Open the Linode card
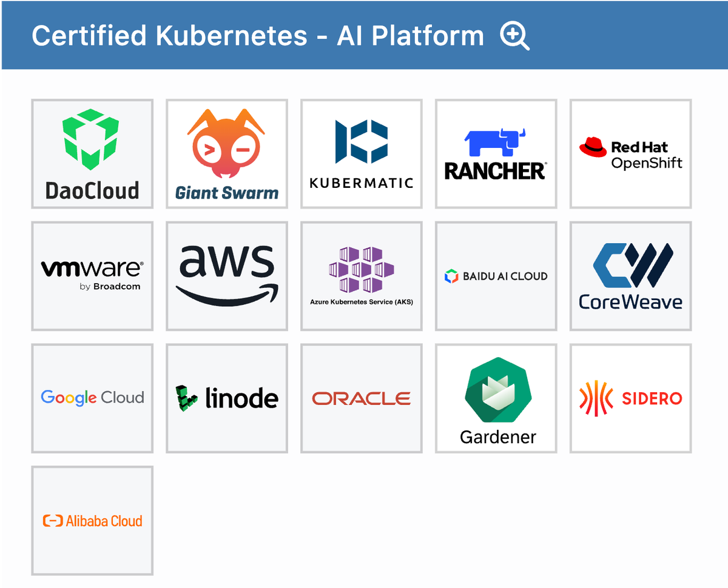The height and width of the screenshot is (588, 728). pos(226,398)
